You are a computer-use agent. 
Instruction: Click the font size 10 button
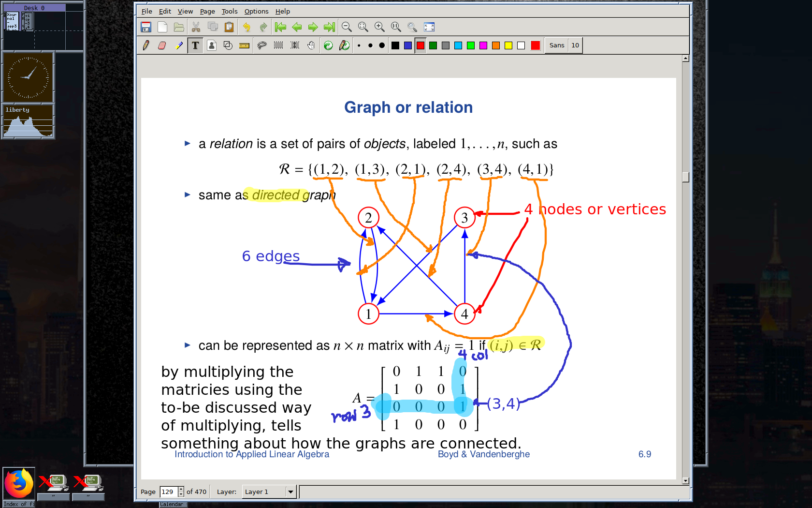(x=575, y=45)
